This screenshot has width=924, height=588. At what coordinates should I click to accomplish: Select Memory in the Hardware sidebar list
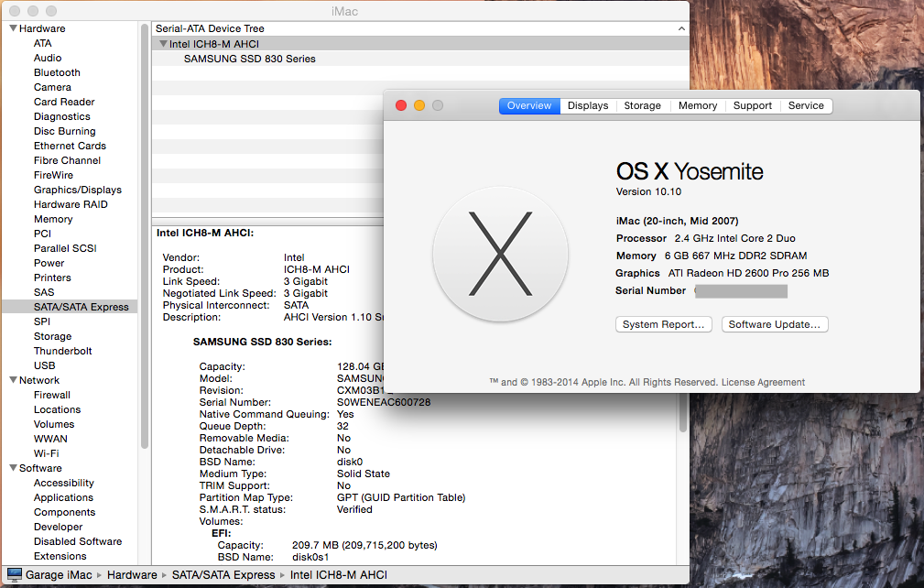[x=53, y=219]
